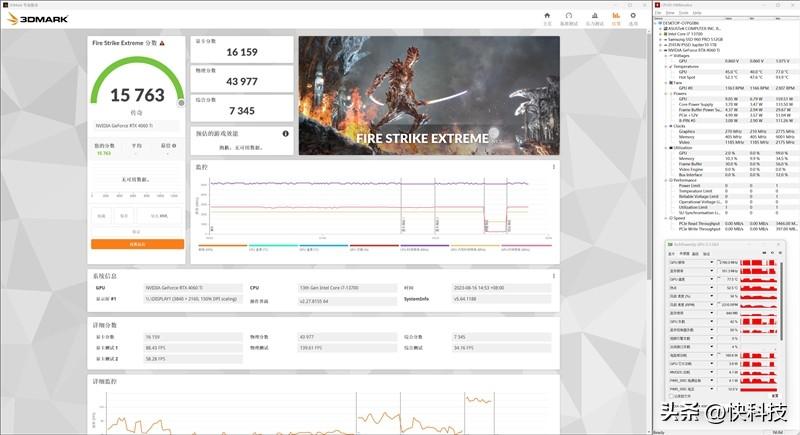
Task: Toggle the yellow series in monitoring legend
Action: point(476,246)
